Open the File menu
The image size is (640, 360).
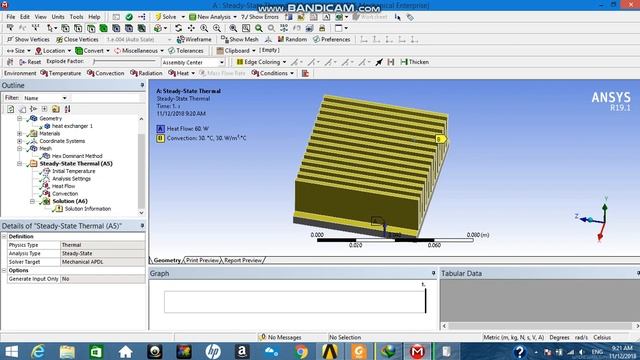[x=11, y=17]
